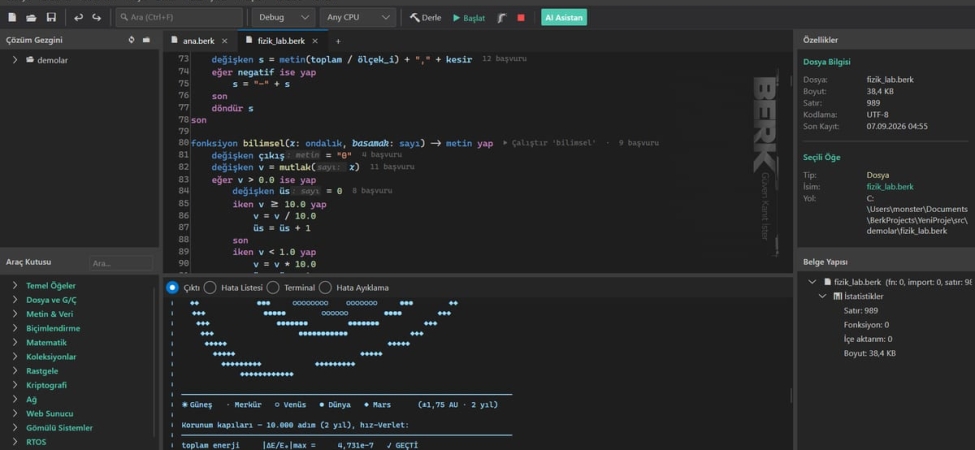Create a new file with the toolbar icon
The image size is (975, 450).
[12, 17]
